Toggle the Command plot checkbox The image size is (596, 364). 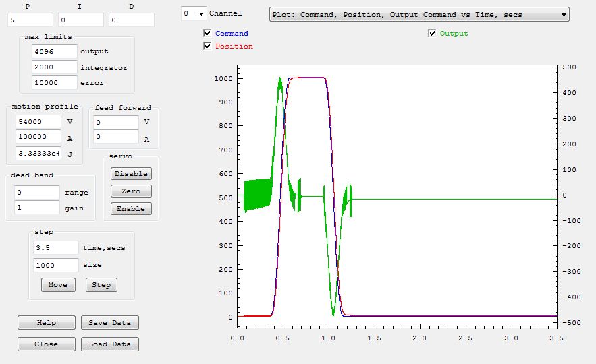click(207, 33)
